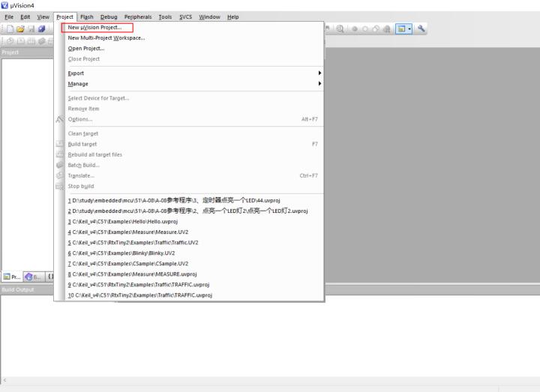The height and width of the screenshot is (392, 540).
Task: Click the Start Debug Session magnifier icon
Action: [x=340, y=29]
